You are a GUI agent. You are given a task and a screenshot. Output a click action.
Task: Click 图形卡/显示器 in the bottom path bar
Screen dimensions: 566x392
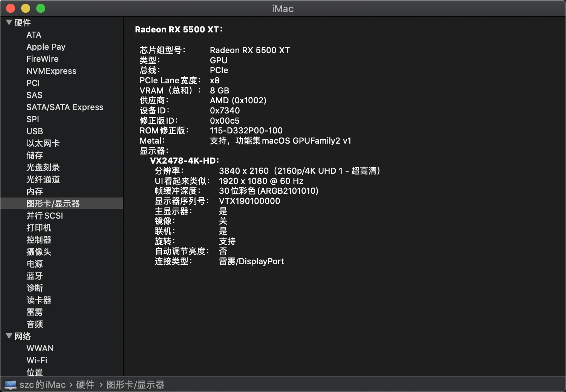pyautogui.click(x=136, y=385)
